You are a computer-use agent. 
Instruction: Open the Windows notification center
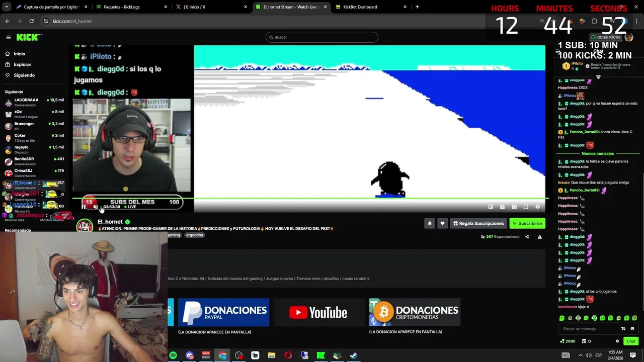(x=633, y=355)
